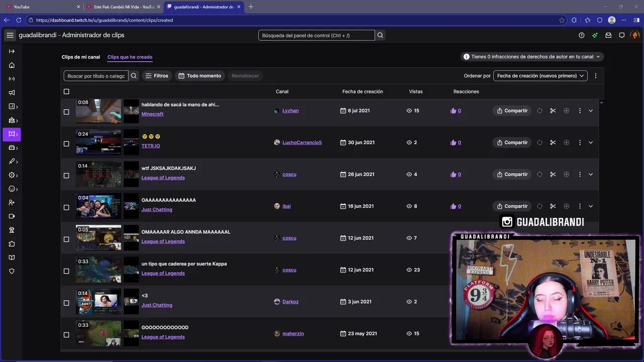Switch to Este País Cambió Mi Vida tab
Screen dimensions: 644x362
pyautogui.click(x=124, y=7)
